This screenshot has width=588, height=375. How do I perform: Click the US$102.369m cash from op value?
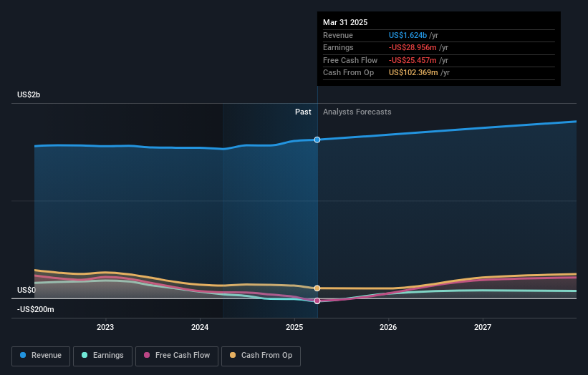(413, 73)
